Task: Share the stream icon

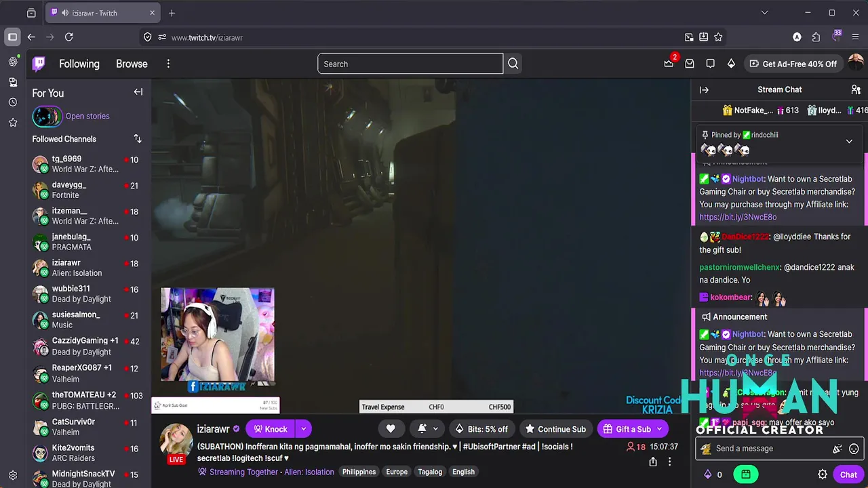Action: tap(653, 462)
